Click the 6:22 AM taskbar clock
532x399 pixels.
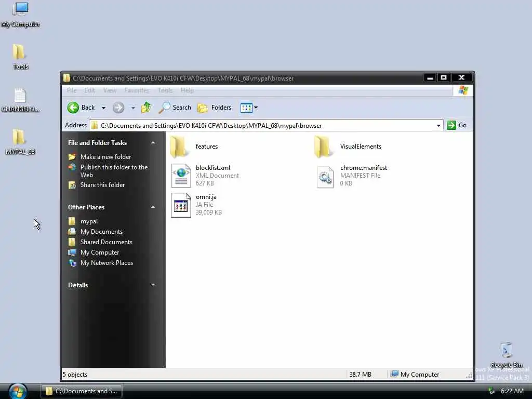pos(512,391)
